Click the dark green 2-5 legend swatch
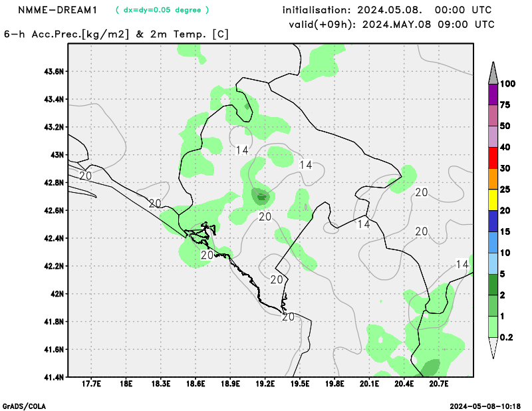Viewport: 532px width, 411px height. 493,285
